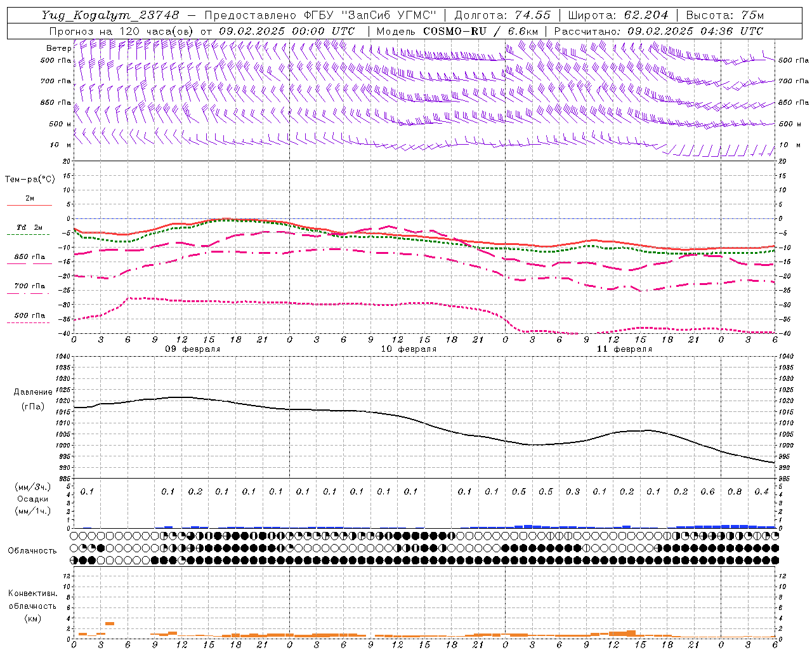Viewport: 812px width, 650px height.
Task: Click the 09 февраля date label
Action: 193,349
